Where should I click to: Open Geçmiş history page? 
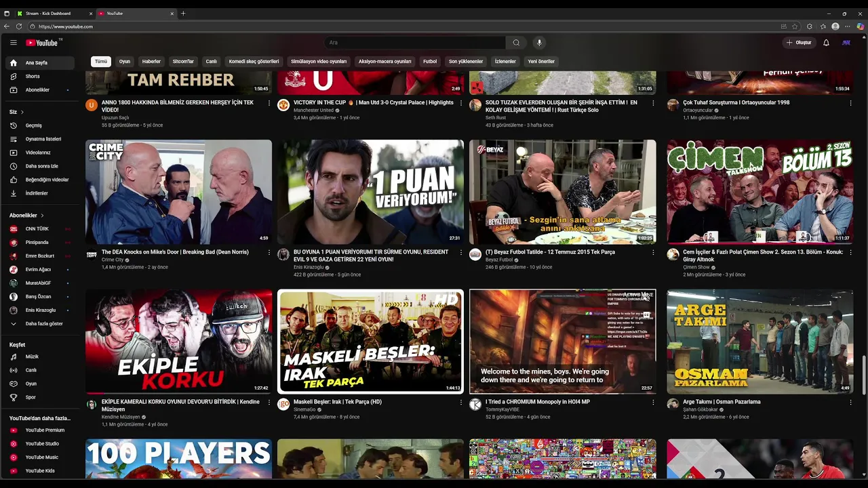pos(41,125)
